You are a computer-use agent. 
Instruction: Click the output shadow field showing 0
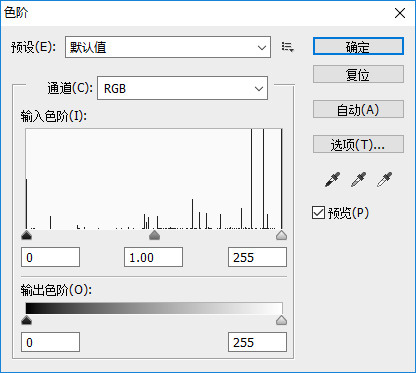[50, 342]
